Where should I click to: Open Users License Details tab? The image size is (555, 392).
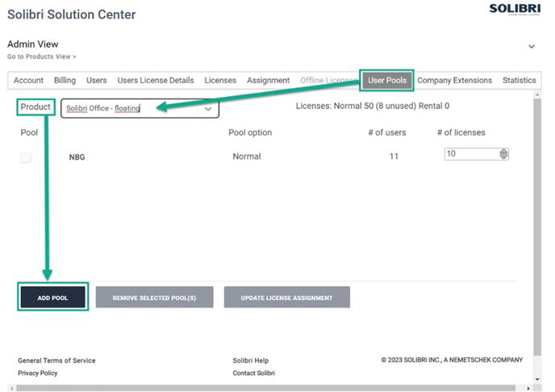(155, 81)
